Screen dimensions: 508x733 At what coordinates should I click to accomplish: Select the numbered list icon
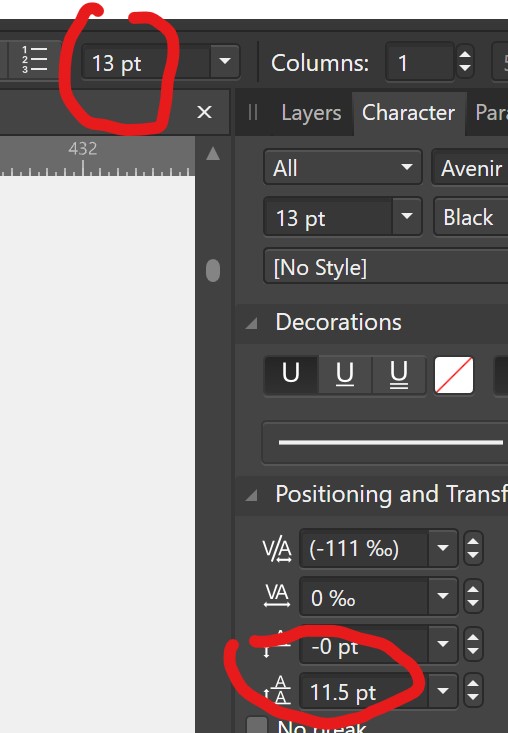tap(35, 59)
